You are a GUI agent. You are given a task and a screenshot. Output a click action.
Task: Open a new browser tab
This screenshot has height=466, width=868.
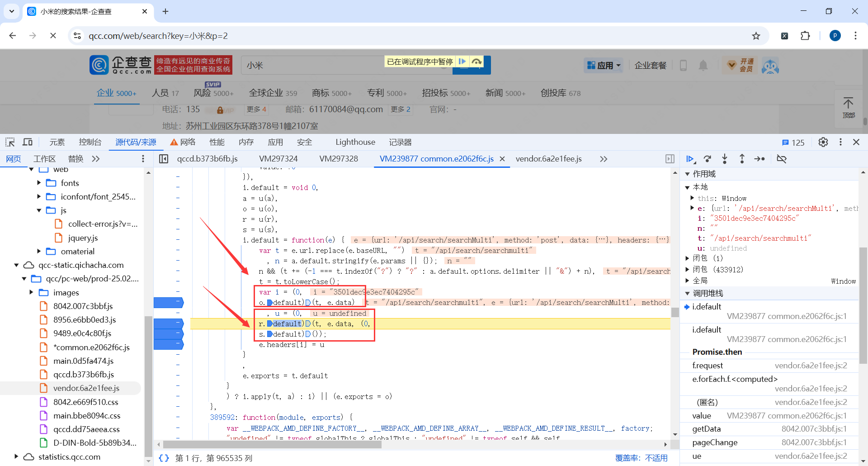(x=165, y=11)
